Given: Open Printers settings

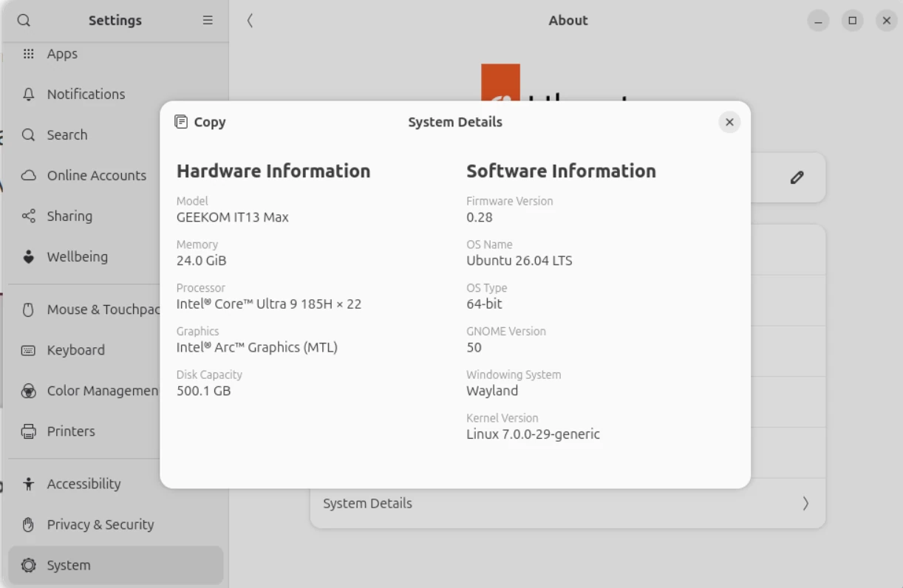Looking at the screenshot, I should [116, 431].
